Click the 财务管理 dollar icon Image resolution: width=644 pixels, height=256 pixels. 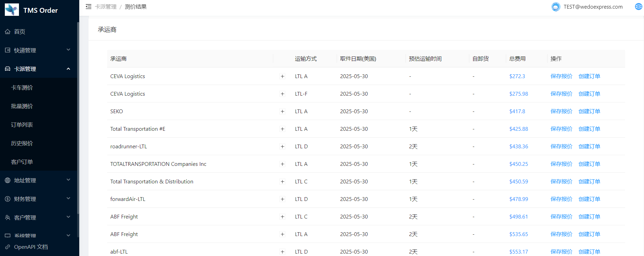(8, 199)
